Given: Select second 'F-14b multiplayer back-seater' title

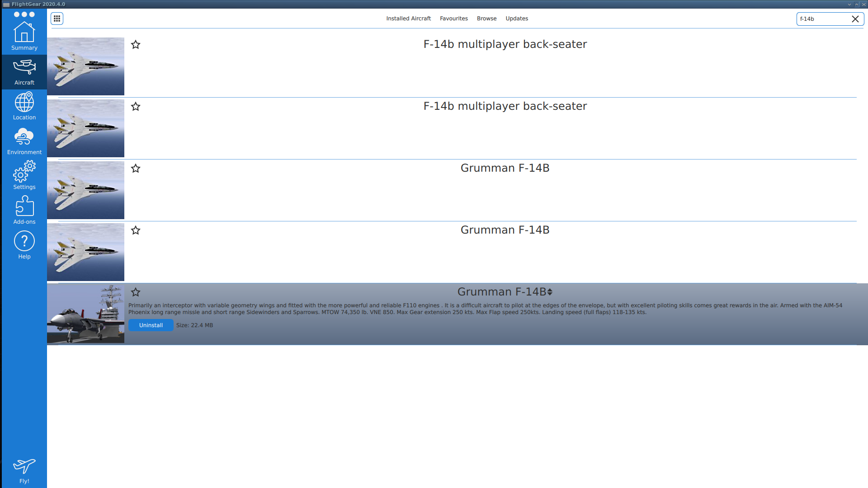Looking at the screenshot, I should click(505, 106).
